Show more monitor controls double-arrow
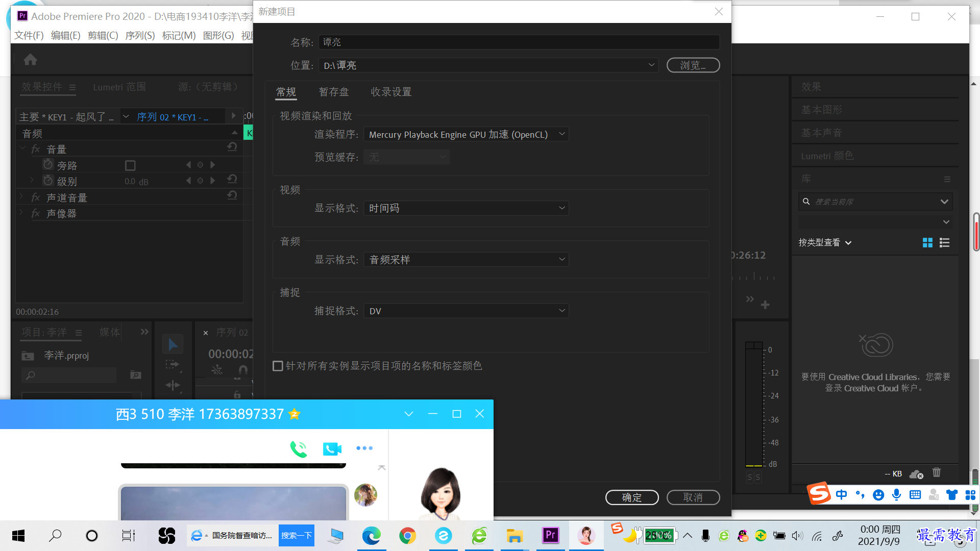 [750, 299]
